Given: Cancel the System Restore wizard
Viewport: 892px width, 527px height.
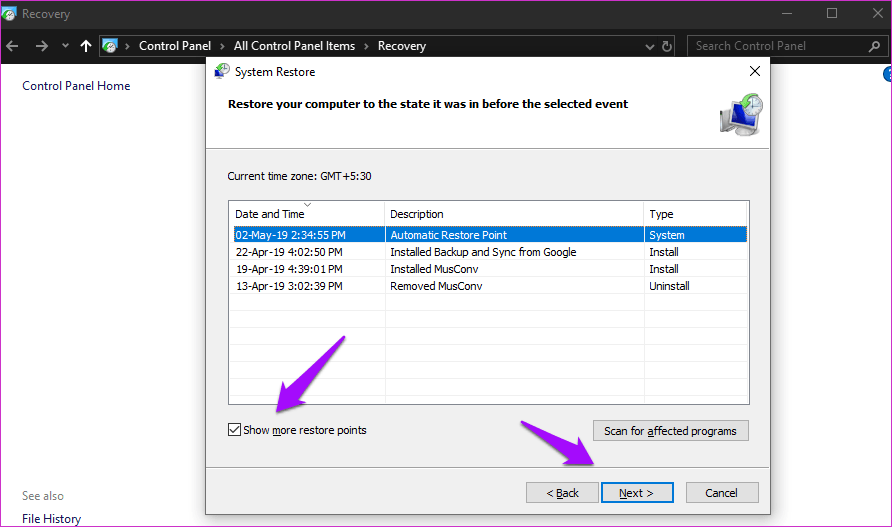Looking at the screenshot, I should pos(721,493).
